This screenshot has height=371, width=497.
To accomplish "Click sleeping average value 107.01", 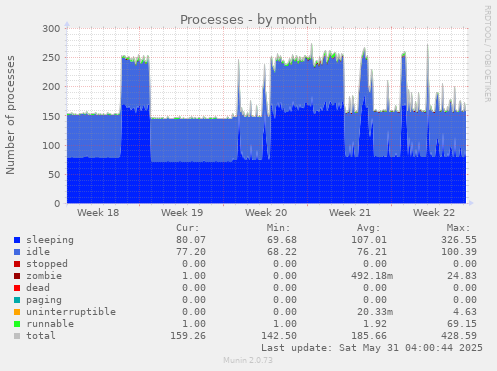I will coord(369,240).
